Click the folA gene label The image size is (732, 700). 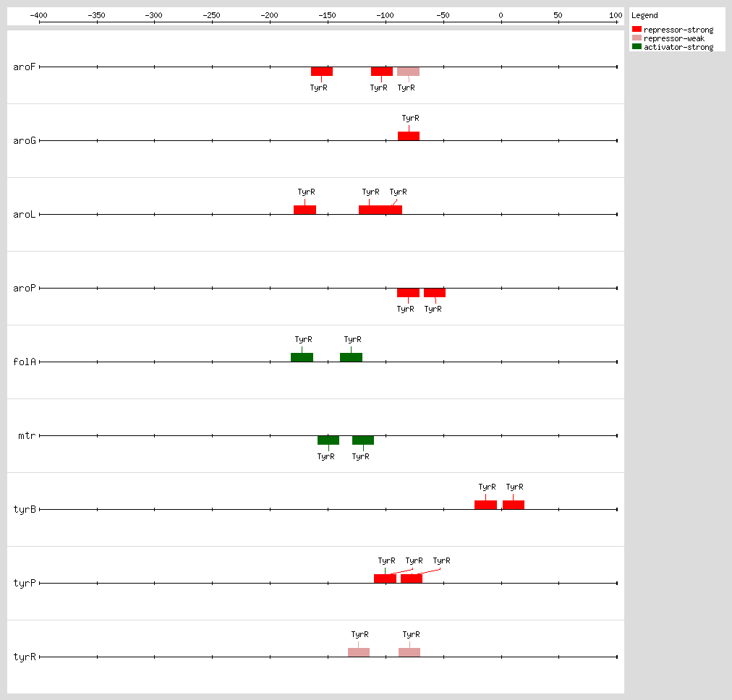25,362
